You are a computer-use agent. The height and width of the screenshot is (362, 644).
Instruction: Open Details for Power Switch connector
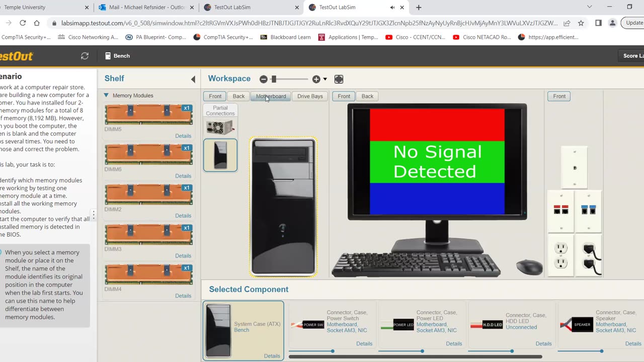[x=364, y=344]
